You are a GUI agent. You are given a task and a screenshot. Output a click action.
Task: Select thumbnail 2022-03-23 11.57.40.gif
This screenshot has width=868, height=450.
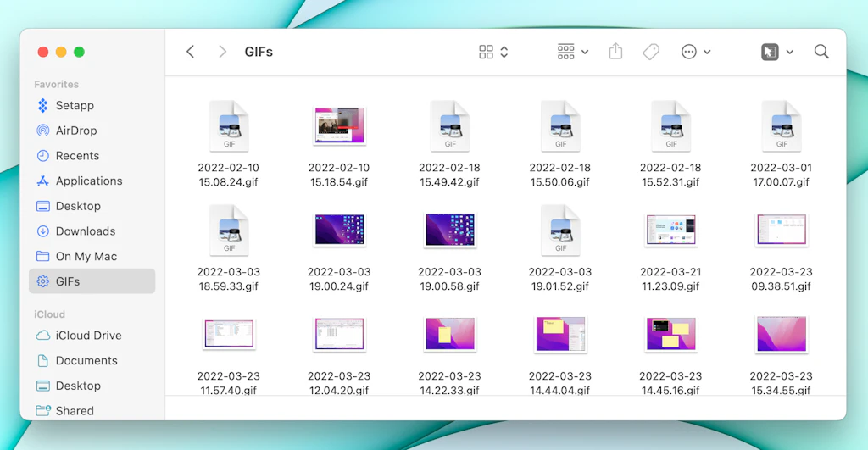click(x=229, y=334)
